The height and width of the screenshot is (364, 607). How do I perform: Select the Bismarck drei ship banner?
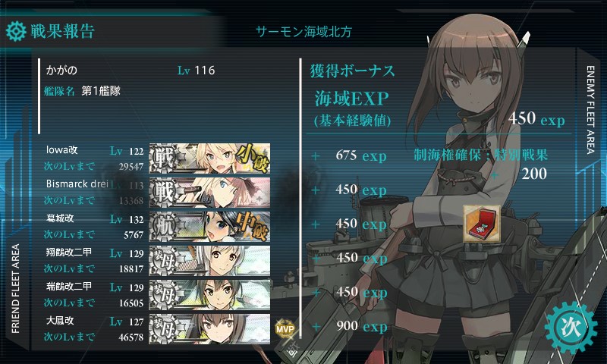[x=209, y=193]
